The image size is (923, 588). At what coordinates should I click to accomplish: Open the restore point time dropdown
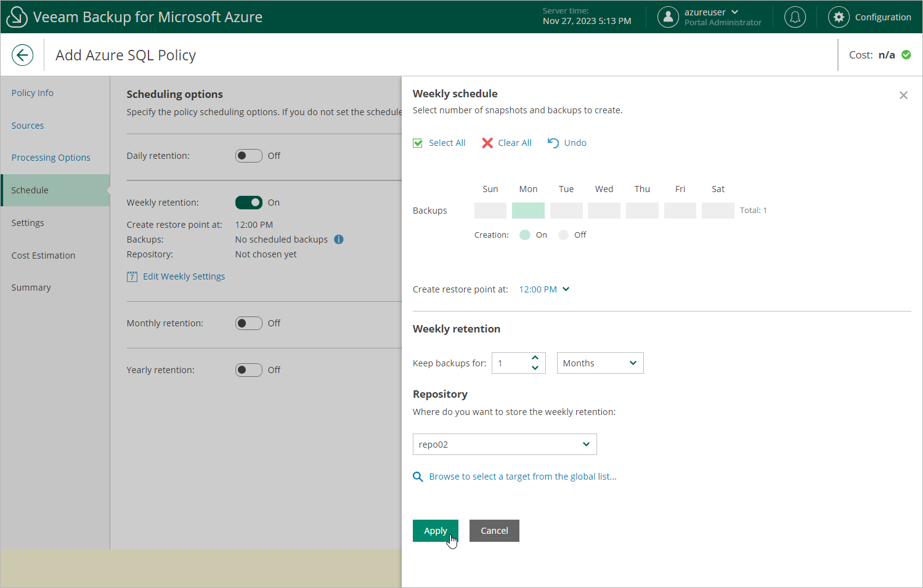(545, 289)
